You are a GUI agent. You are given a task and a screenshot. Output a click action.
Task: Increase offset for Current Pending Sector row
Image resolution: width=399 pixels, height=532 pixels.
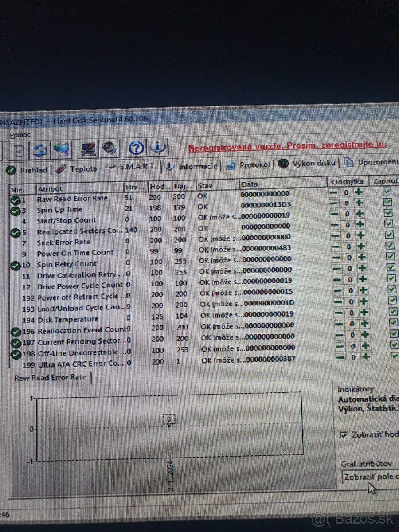pos(366,335)
